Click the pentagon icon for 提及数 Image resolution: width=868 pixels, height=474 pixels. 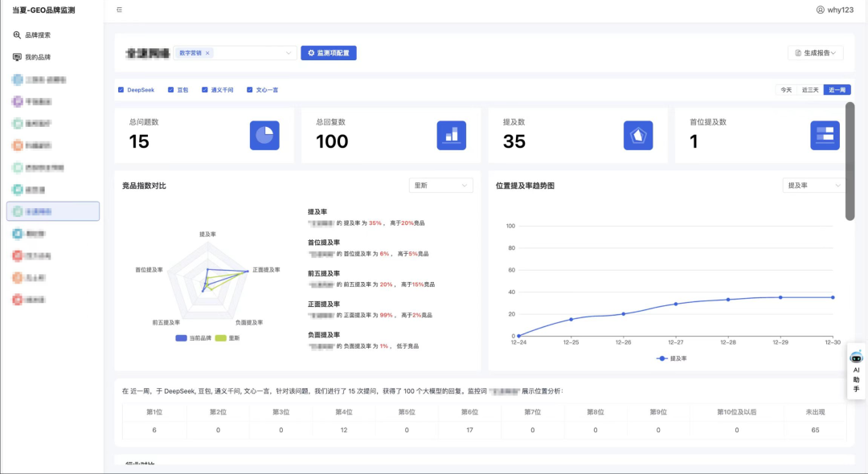(638, 135)
